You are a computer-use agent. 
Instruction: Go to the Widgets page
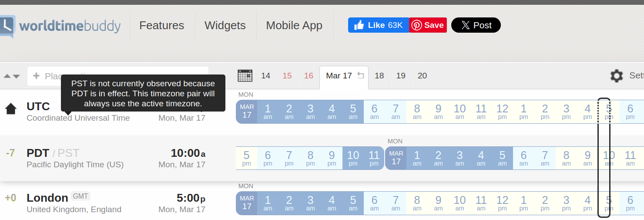[x=225, y=26]
